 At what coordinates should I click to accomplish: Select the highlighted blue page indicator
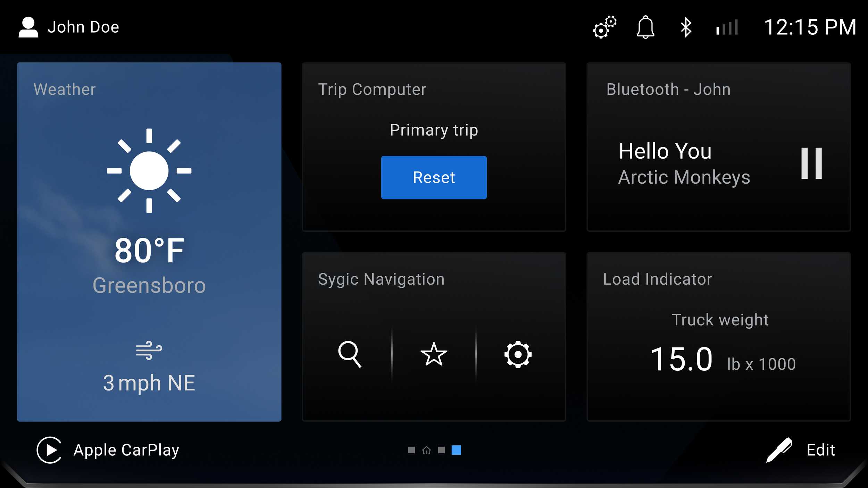(456, 450)
